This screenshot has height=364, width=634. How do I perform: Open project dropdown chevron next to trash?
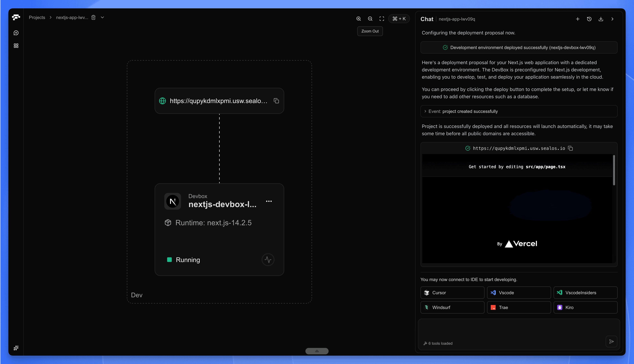tap(102, 18)
